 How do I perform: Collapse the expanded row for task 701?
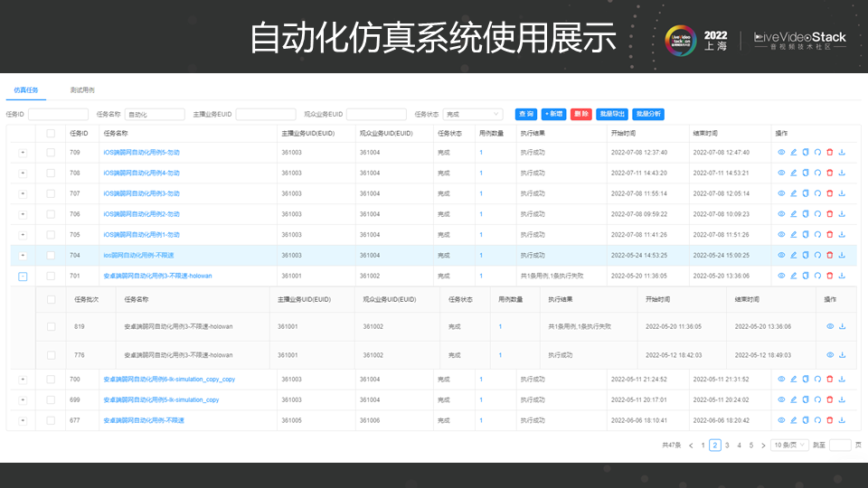point(23,277)
